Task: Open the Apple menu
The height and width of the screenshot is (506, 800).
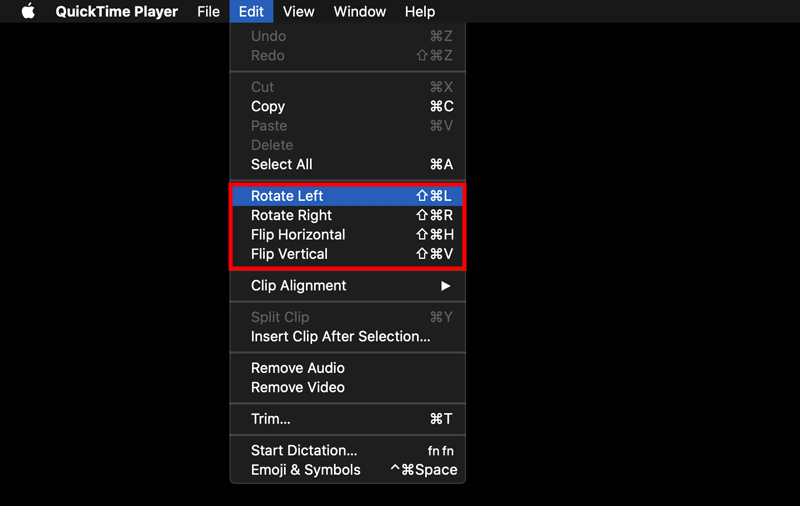Action: coord(29,11)
